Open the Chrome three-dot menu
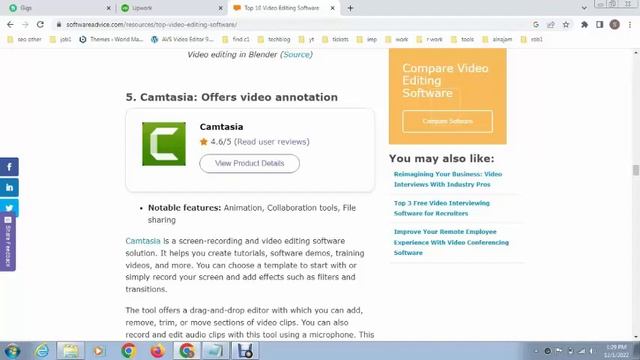 pos(630,24)
